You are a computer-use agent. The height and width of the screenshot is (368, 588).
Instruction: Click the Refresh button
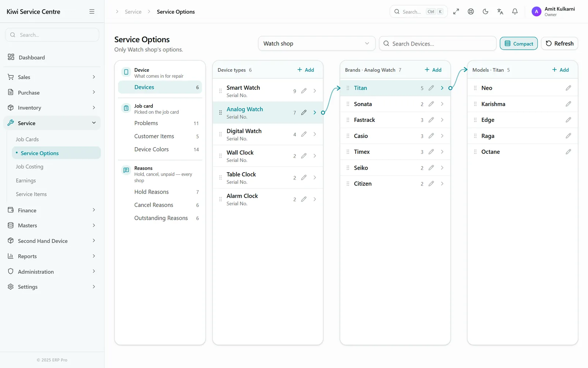tap(559, 43)
